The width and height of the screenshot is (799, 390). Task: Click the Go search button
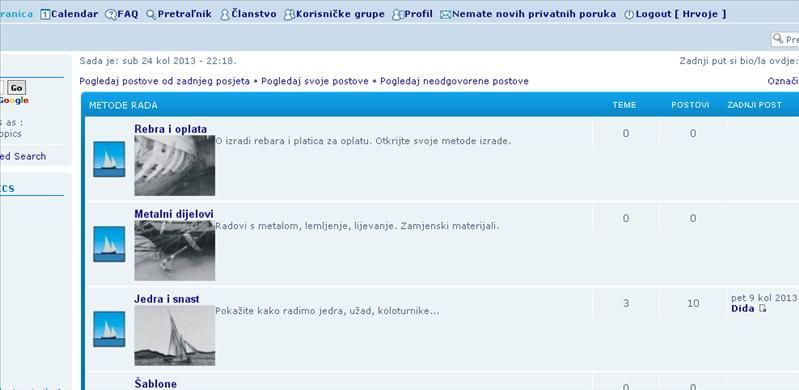[16, 88]
